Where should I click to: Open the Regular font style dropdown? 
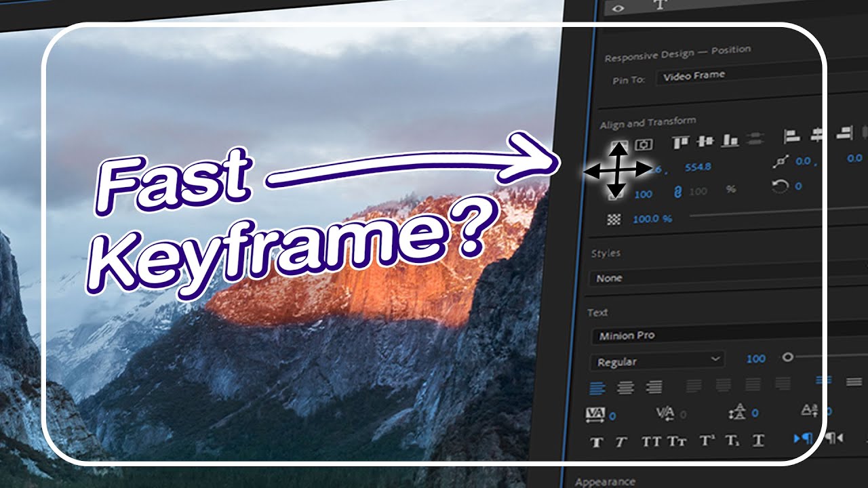click(x=657, y=361)
